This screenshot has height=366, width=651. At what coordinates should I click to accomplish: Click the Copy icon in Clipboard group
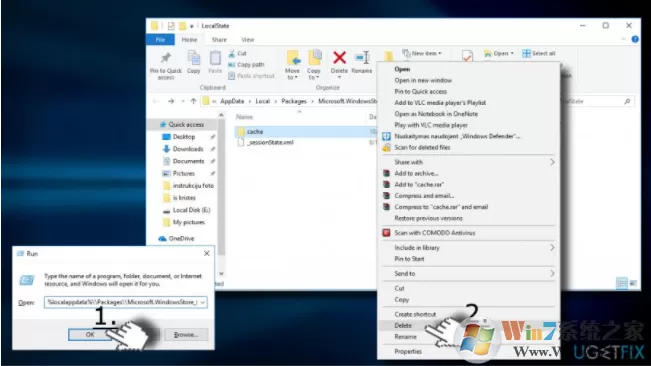(x=193, y=58)
